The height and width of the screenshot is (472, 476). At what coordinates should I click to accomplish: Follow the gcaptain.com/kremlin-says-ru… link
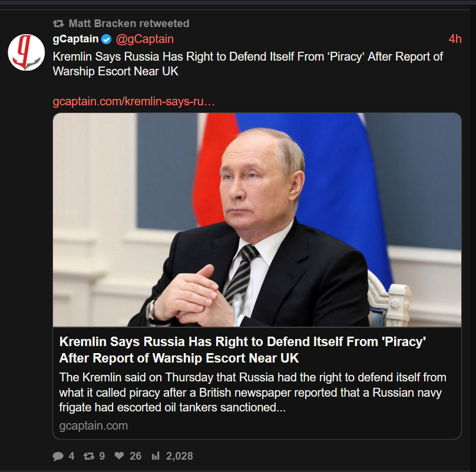click(134, 101)
